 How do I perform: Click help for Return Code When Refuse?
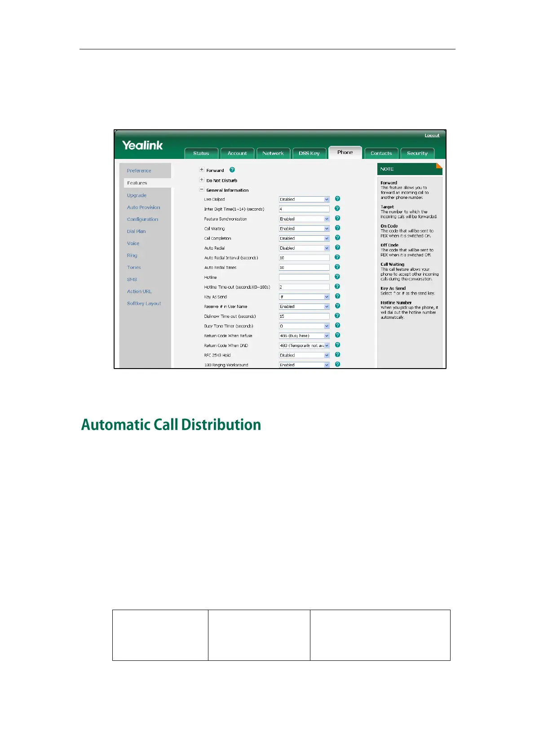tap(337, 335)
